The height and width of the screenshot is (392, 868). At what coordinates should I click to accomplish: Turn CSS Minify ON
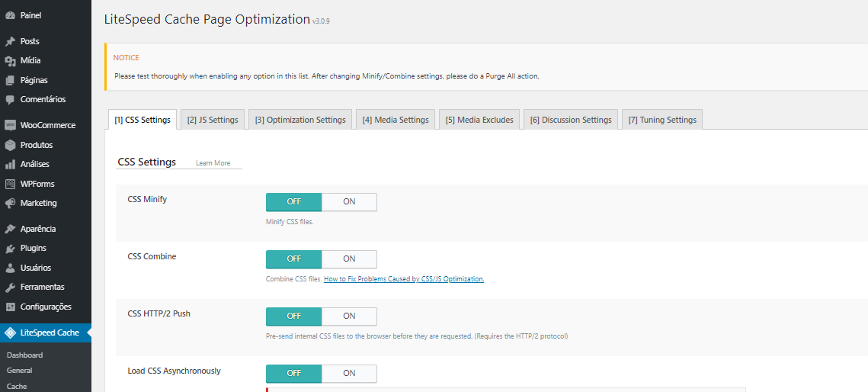coord(349,202)
